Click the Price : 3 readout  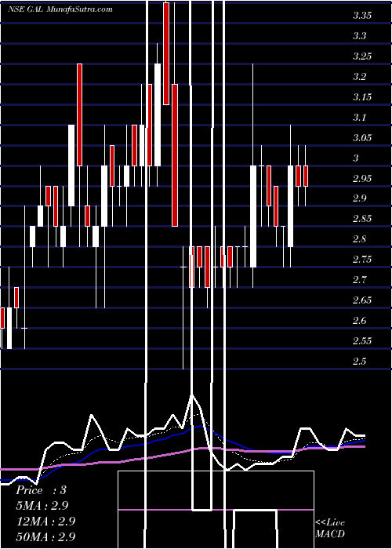[x=41, y=490]
